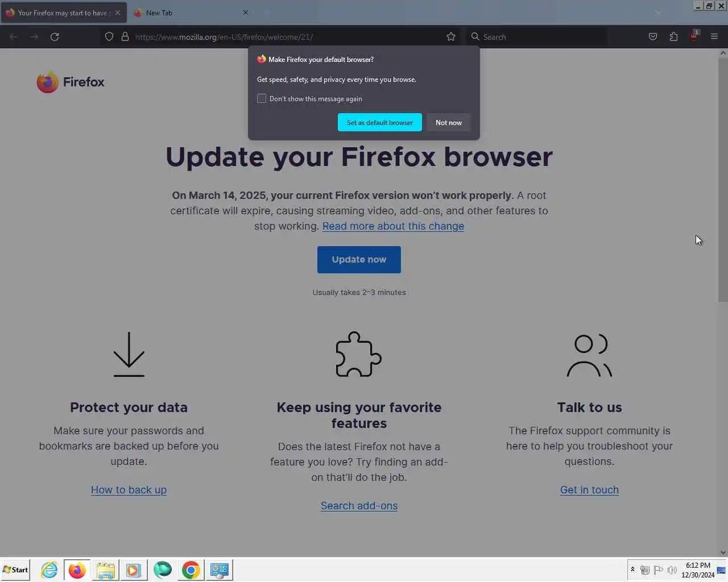This screenshot has height=582, width=728.
Task: Click the Firefox logo on the page
Action: (x=71, y=82)
